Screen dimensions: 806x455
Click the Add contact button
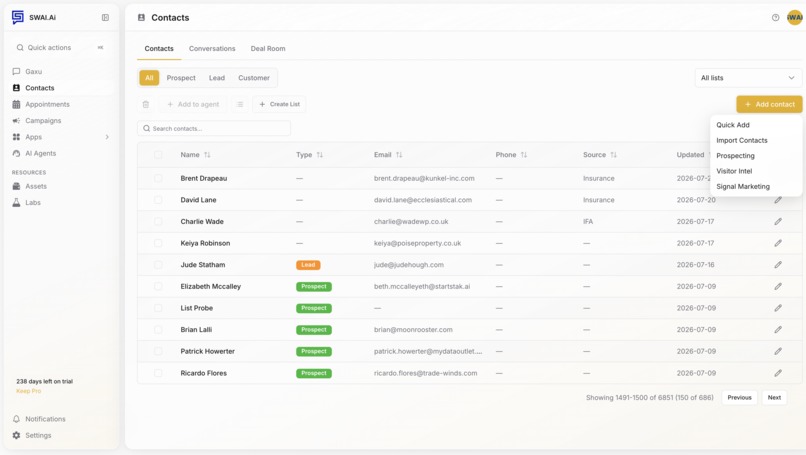tap(769, 104)
